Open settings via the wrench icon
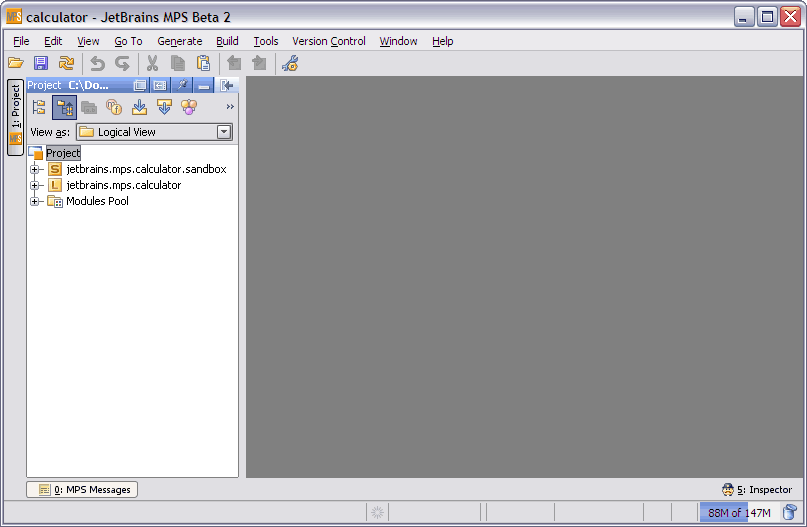 (290, 63)
